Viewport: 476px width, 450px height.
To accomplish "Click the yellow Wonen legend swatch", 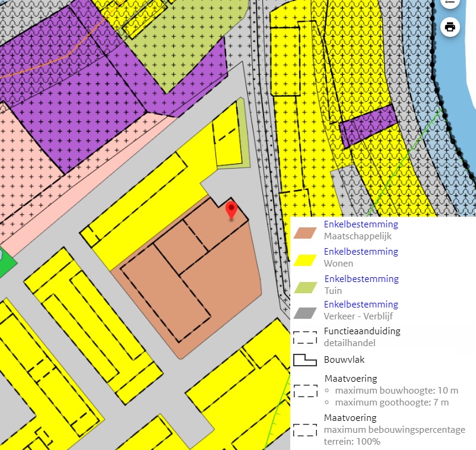I will 305,260.
